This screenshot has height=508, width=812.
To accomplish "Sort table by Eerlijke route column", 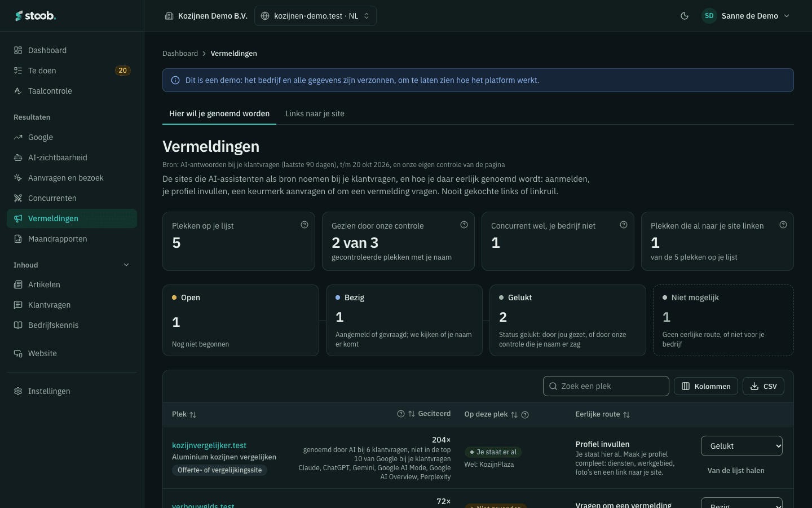I will click(603, 414).
